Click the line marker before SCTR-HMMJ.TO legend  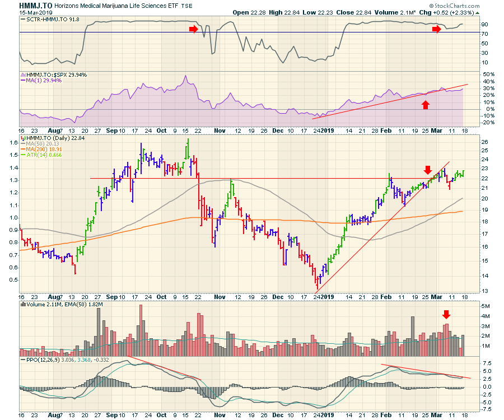[x=23, y=20]
